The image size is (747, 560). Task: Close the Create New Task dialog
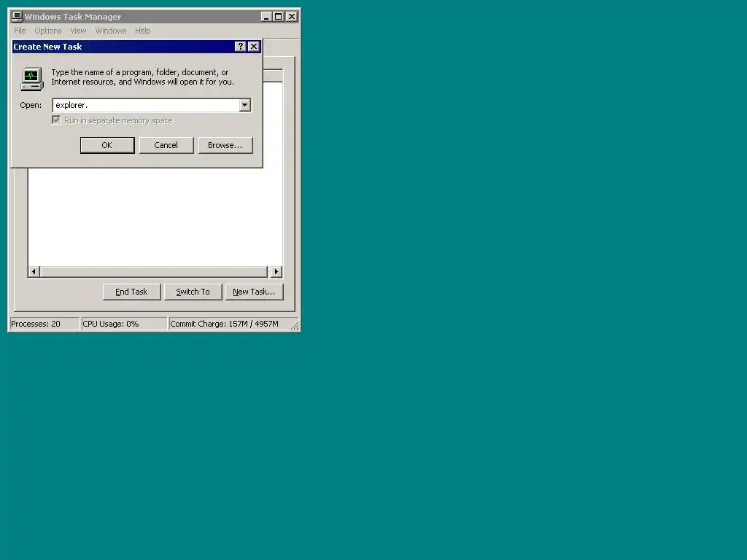click(x=254, y=46)
